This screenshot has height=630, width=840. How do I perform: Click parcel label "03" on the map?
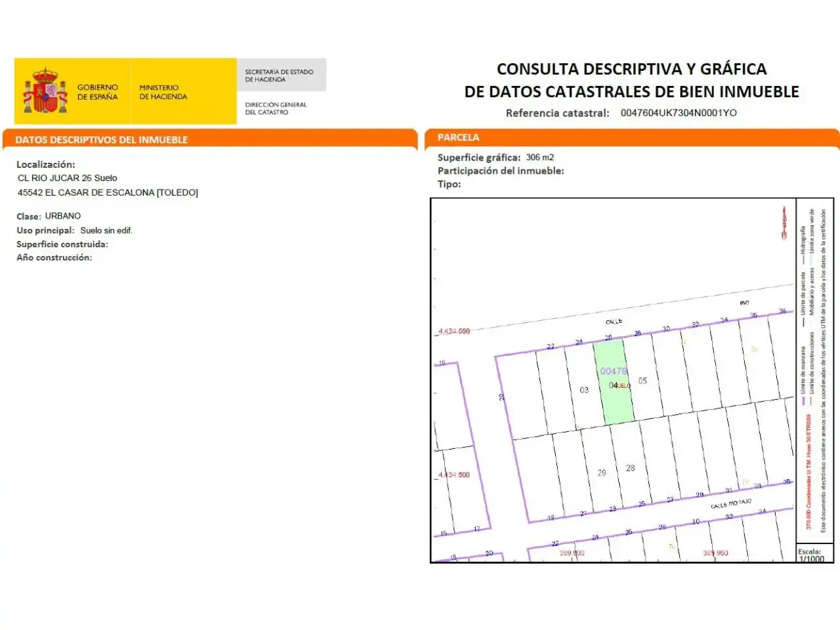[584, 390]
